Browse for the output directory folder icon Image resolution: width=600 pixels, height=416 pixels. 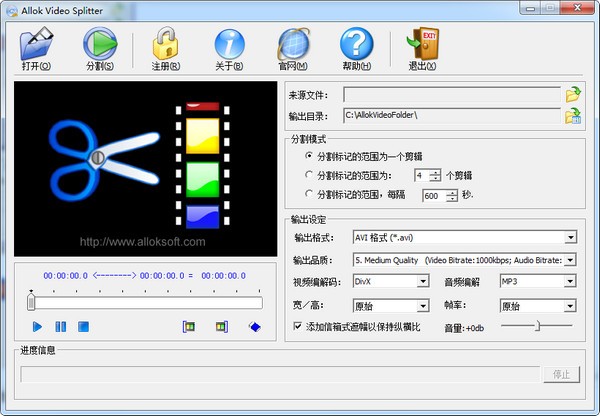[x=573, y=116]
